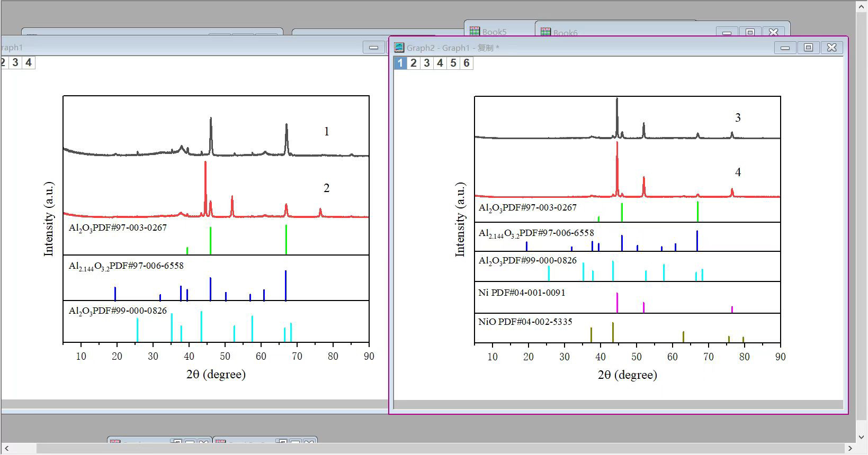This screenshot has height=455, width=868.
Task: Click the horizontal scrollbar left arrow
Action: point(6,449)
